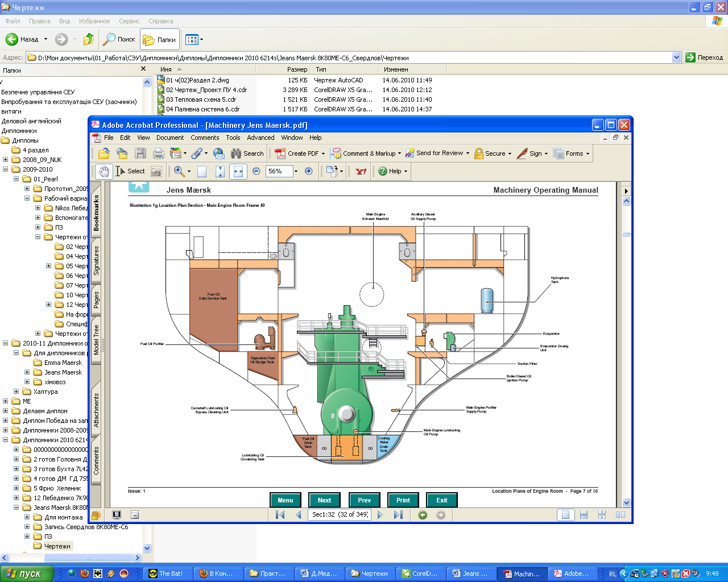
Task: Open the zoom percentage dropdown arrow
Action: (296, 171)
